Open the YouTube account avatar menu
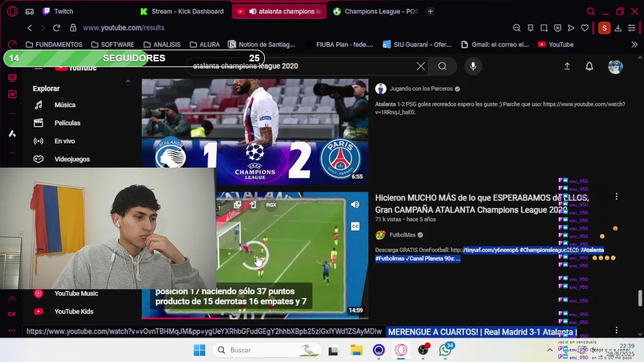The height and width of the screenshot is (362, 644). 615,66
